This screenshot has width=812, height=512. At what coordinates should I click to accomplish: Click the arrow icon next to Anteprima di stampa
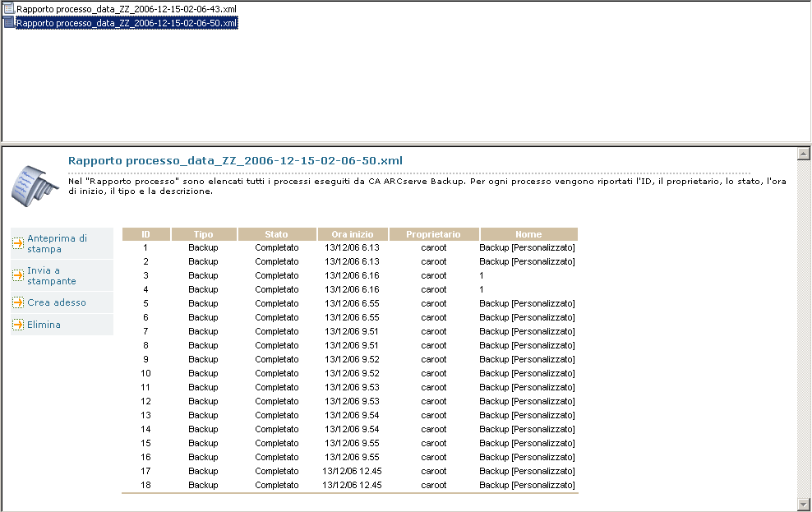click(18, 243)
